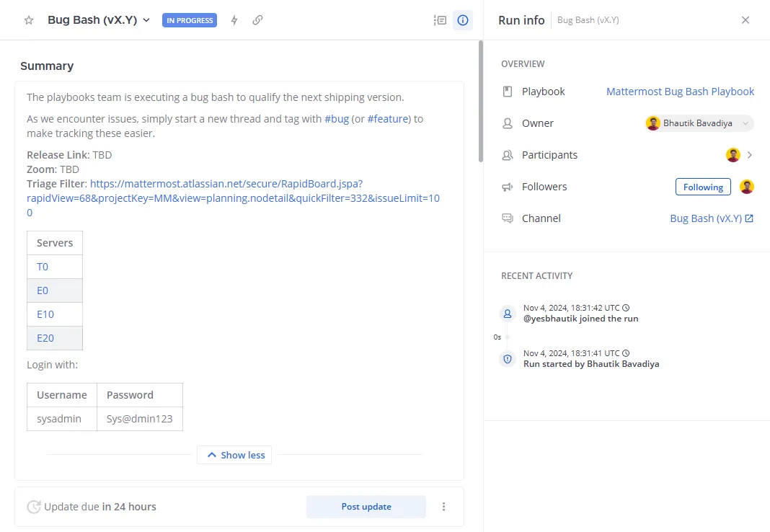Collapse summary with Show less
770x532 pixels.
click(234, 455)
